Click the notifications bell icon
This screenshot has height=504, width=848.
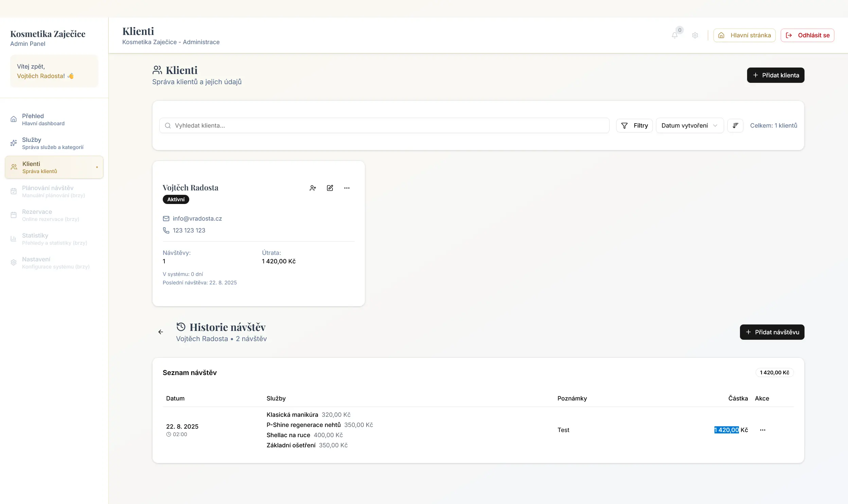tap(675, 35)
